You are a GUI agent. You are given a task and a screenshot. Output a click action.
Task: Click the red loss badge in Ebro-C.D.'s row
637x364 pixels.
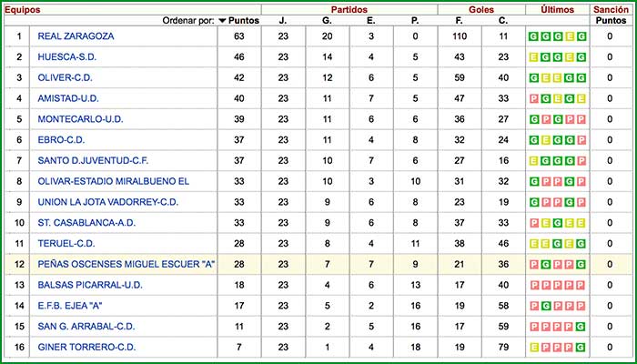click(x=581, y=140)
